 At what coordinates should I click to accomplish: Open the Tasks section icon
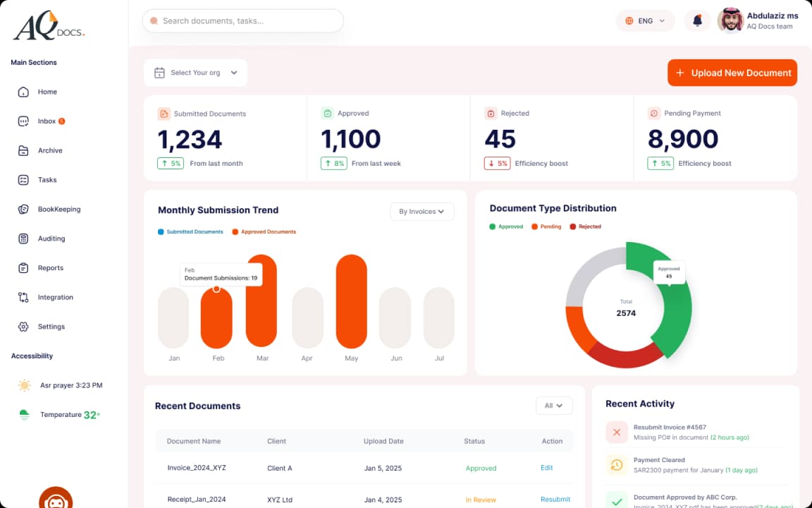click(x=24, y=180)
